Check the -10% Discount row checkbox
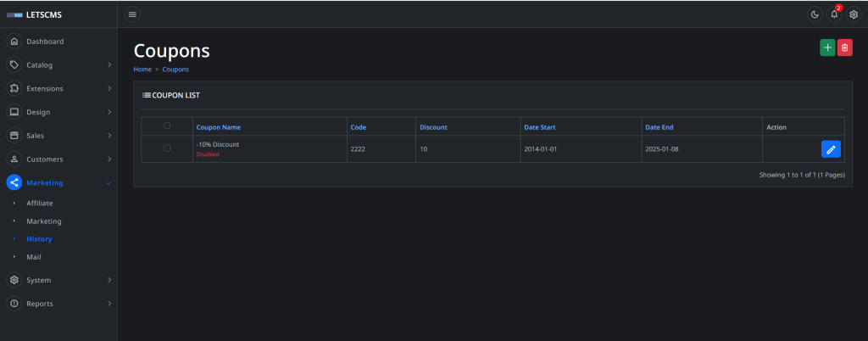Viewport: 868px width, 341px height. (x=167, y=148)
